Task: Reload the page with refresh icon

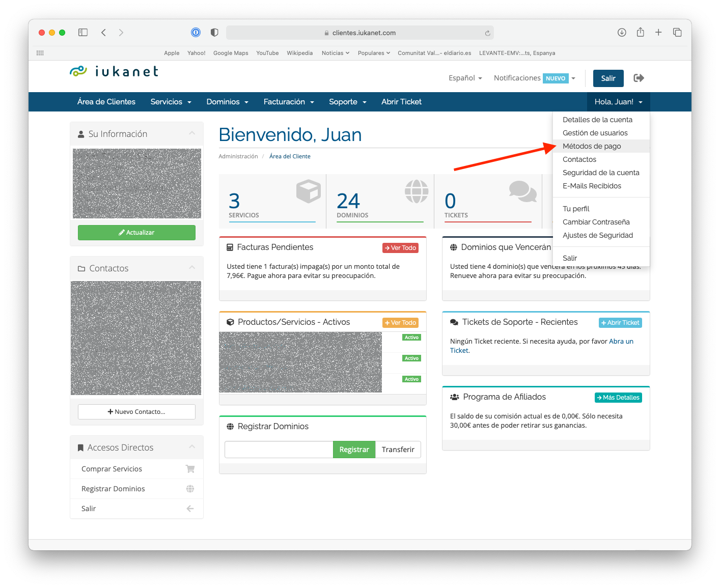Action: tap(487, 33)
